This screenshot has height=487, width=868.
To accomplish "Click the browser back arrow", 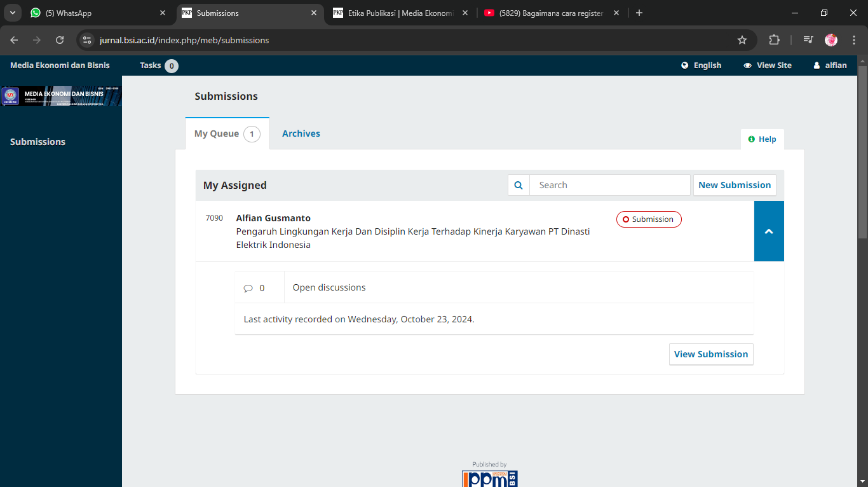I will (14, 40).
